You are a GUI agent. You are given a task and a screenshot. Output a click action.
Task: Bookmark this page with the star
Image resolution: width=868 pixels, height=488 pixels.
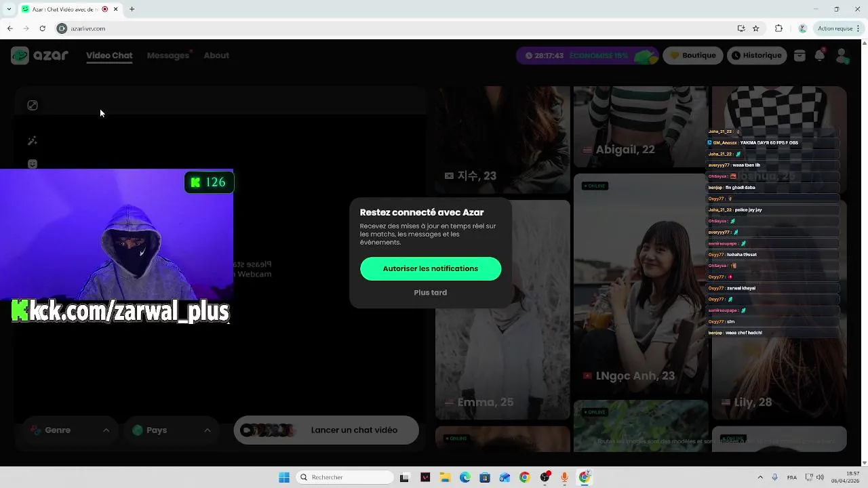(755, 28)
